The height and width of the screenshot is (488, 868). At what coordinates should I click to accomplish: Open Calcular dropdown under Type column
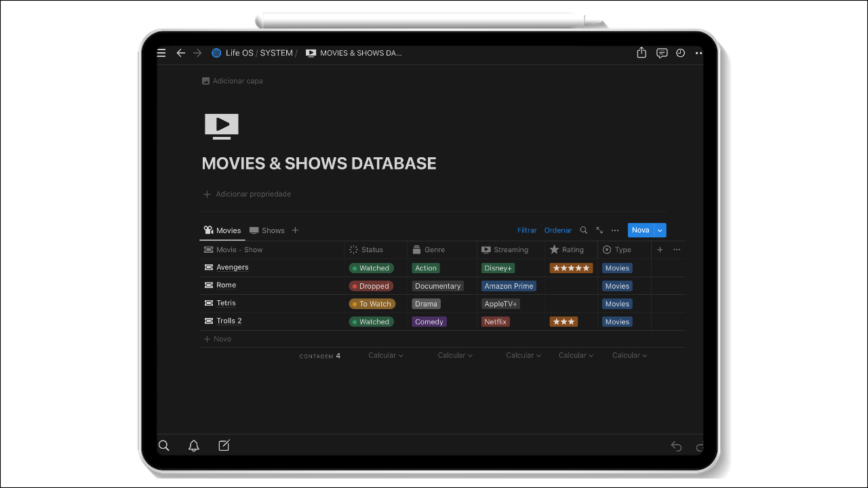pyautogui.click(x=630, y=355)
